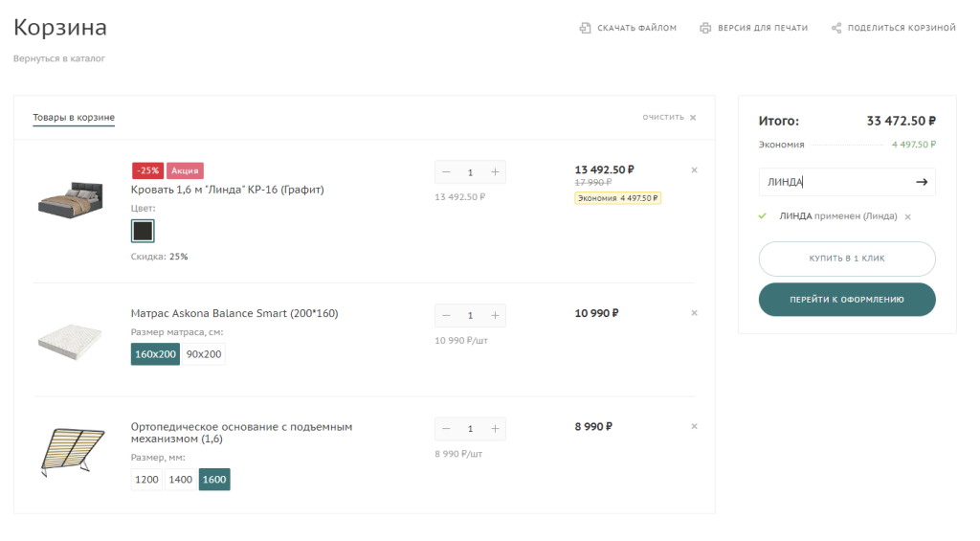
Task: Click the download file icon
Action: (585, 28)
